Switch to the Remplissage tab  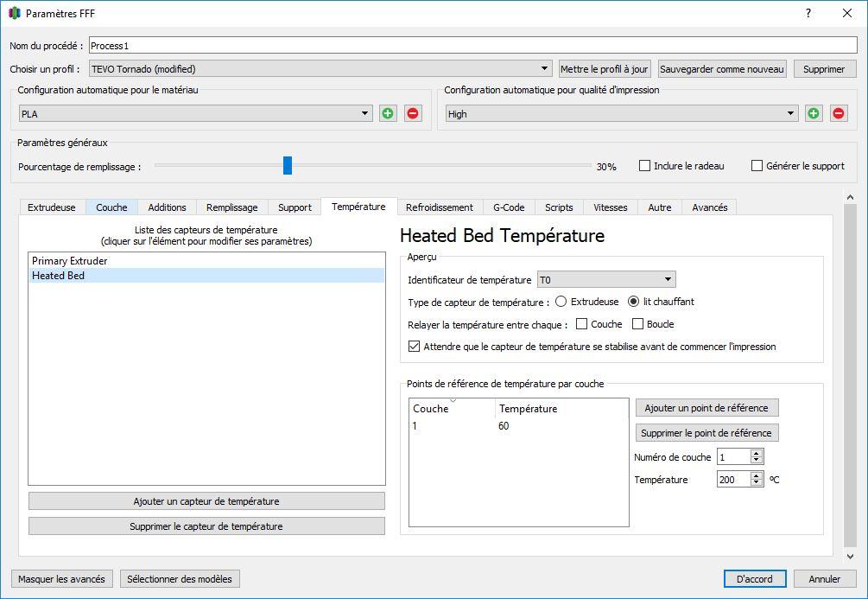[232, 207]
